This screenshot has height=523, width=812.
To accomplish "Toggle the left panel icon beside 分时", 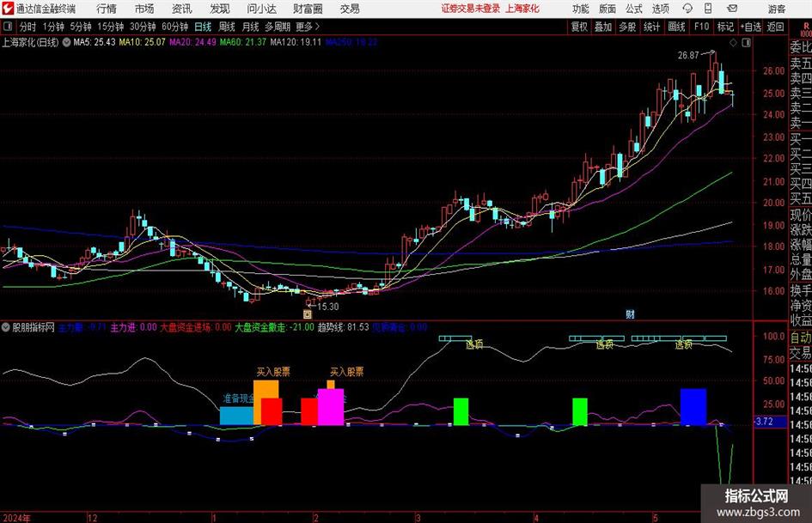I will coord(7,27).
